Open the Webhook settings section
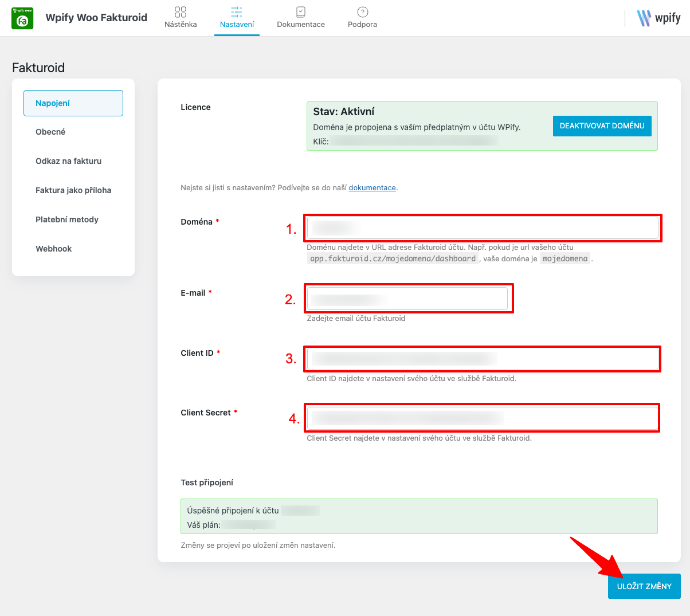 click(54, 249)
